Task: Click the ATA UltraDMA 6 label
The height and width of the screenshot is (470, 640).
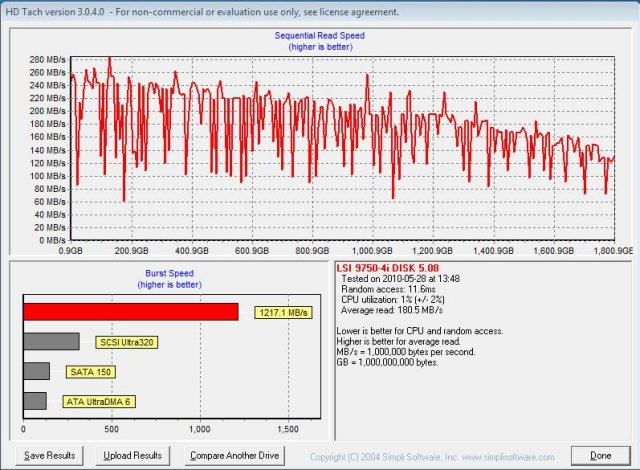Action: [98, 402]
